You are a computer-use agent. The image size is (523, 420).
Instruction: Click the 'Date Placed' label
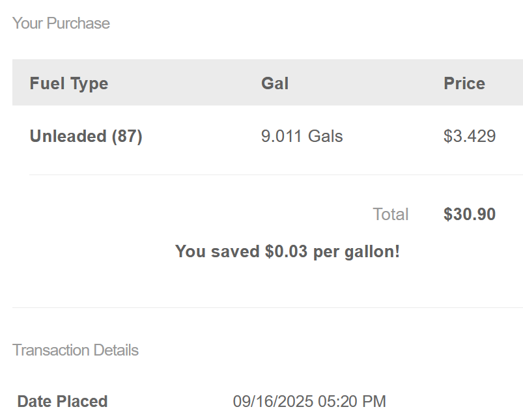click(x=63, y=401)
